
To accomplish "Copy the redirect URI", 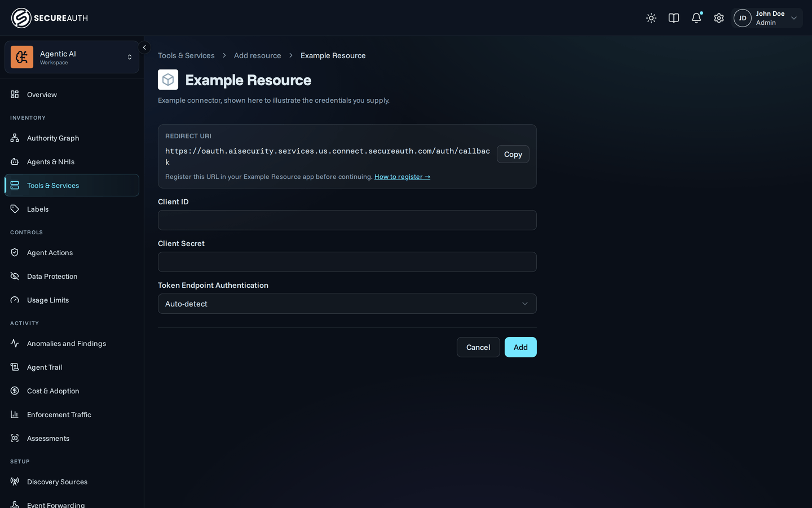I will tap(513, 154).
